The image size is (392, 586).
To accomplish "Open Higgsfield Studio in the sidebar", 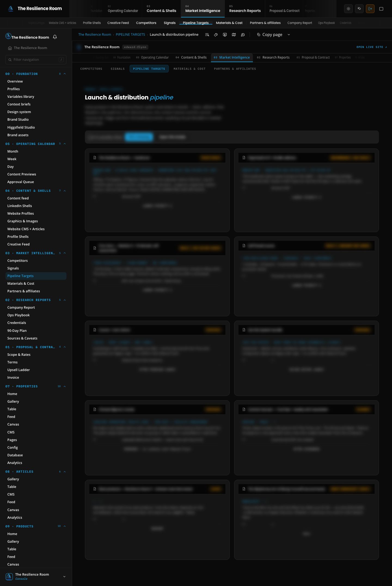I will coord(21,127).
